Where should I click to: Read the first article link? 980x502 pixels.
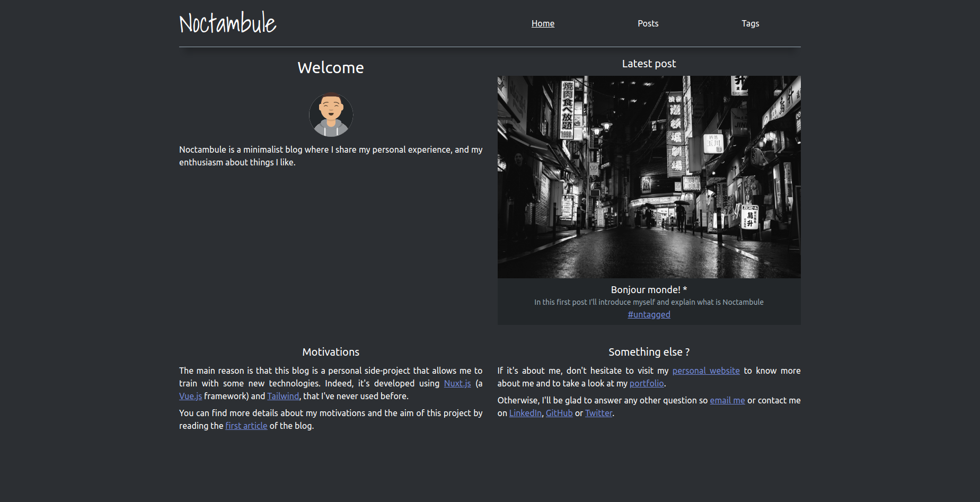(x=246, y=426)
